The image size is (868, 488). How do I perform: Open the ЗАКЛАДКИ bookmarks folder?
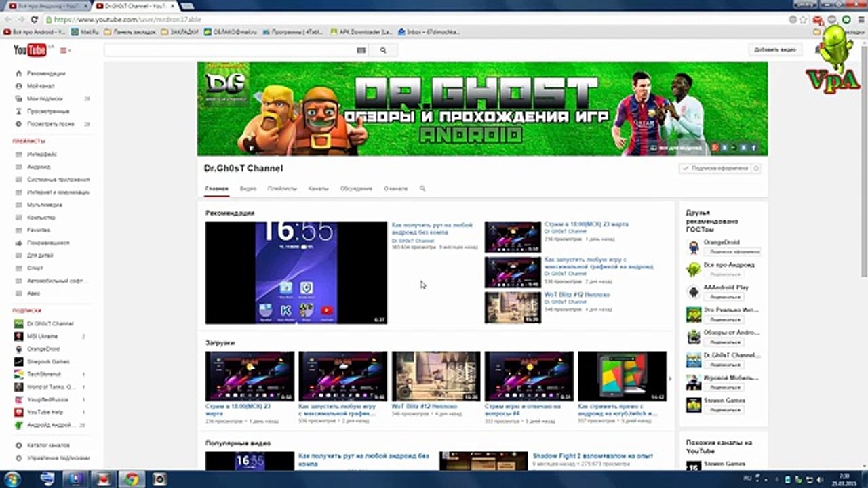click(x=180, y=31)
